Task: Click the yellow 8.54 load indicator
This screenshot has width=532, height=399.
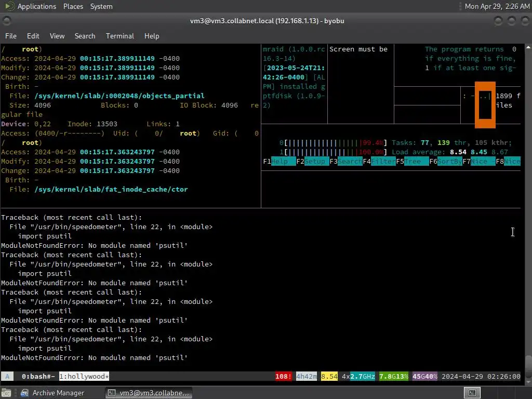Action: coord(329,376)
